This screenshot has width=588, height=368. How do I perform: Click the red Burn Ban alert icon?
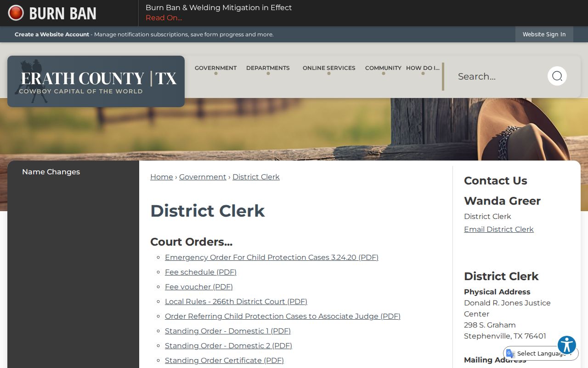coord(16,13)
